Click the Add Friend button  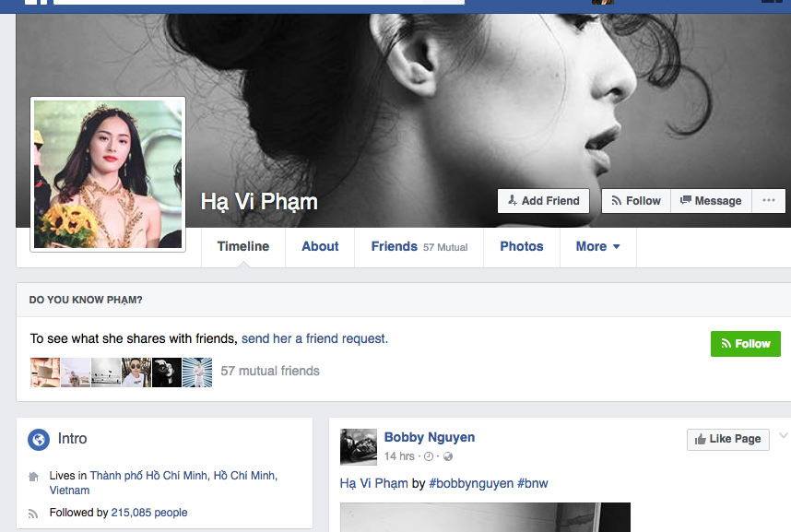(x=543, y=201)
